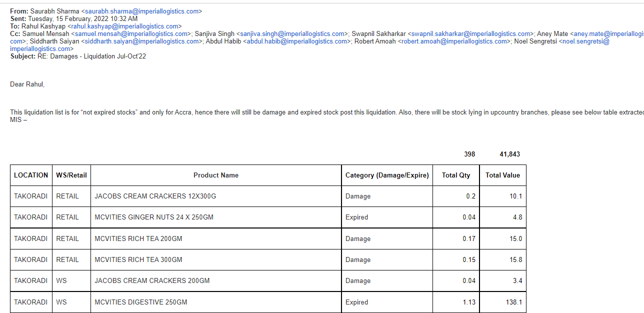
Task: Click TAKORADI cell in Ginger Nuts row
Action: click(x=31, y=217)
